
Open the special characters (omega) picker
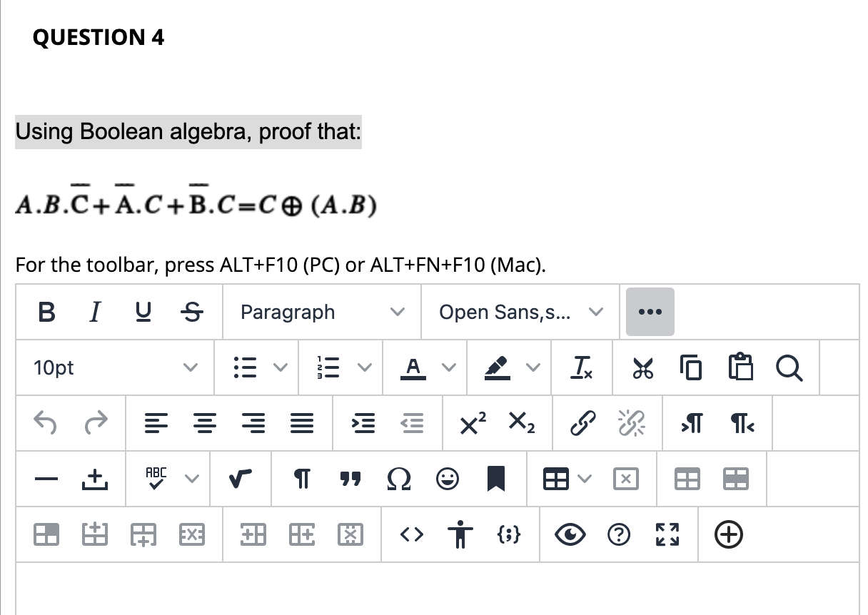(x=399, y=479)
